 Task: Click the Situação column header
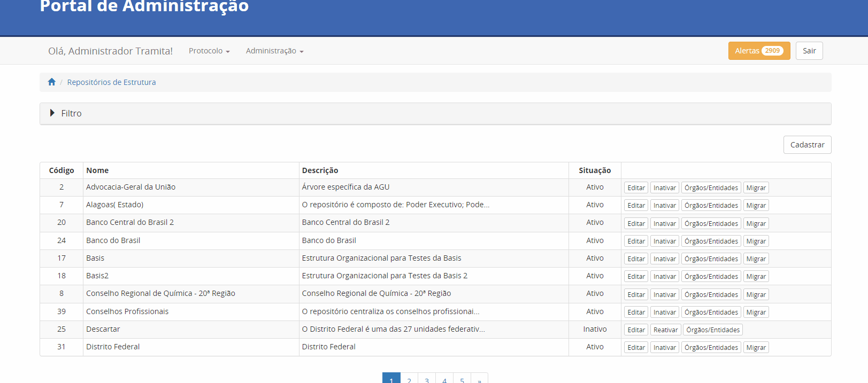tap(595, 170)
